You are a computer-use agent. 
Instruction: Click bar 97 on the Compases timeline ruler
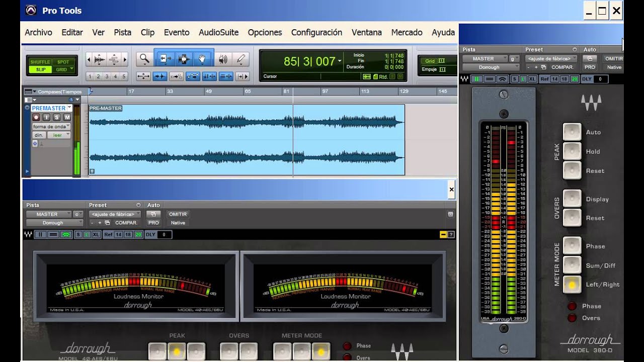325,92
